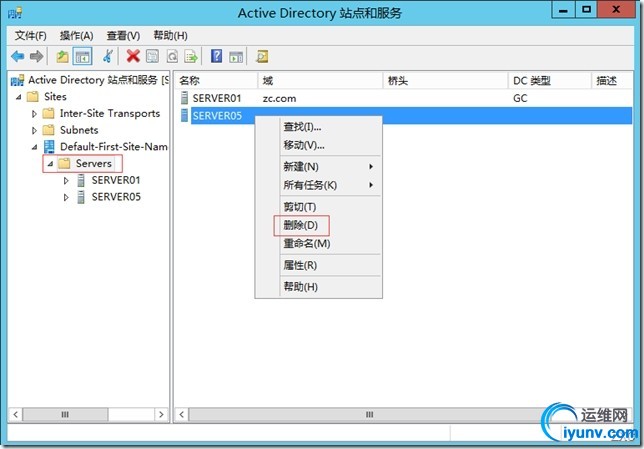Open properties via toolbar sheet icon
This screenshot has height=449, width=644.
coord(152,56)
